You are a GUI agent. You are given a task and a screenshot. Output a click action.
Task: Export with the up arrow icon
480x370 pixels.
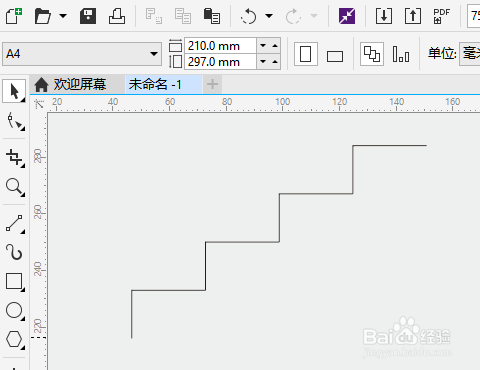[x=413, y=16]
